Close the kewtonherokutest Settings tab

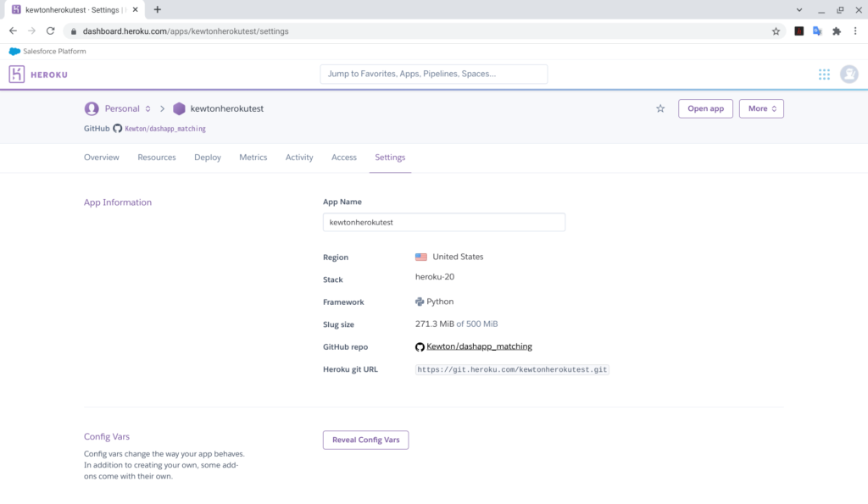(x=135, y=9)
